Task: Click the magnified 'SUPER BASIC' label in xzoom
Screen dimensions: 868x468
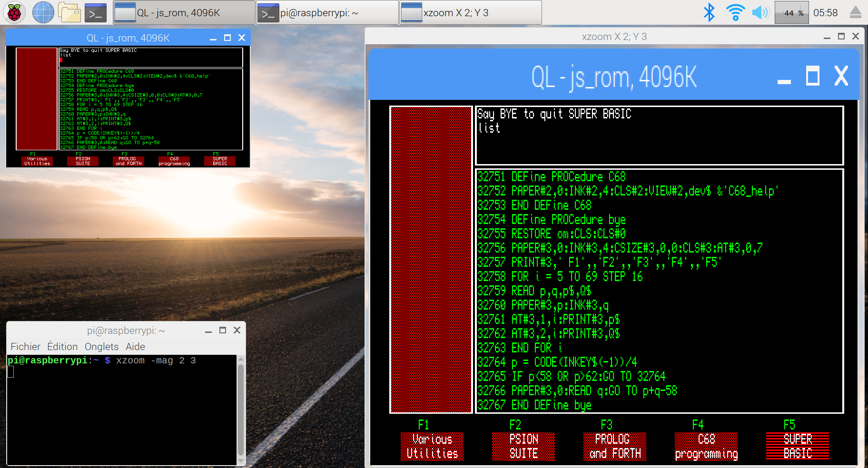Action: 798,447
